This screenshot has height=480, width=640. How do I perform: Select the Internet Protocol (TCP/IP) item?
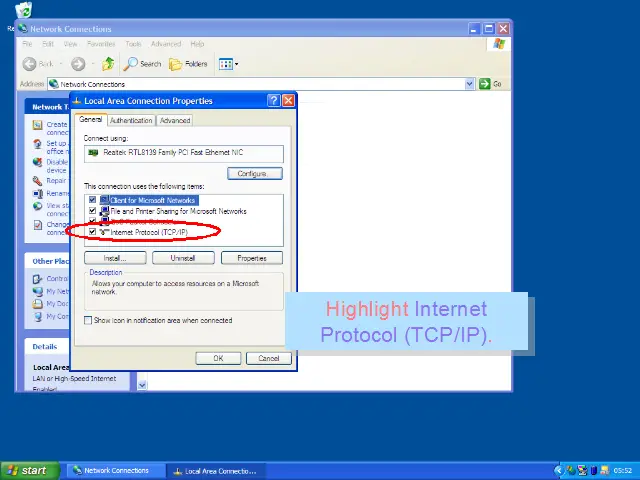[x=148, y=232]
